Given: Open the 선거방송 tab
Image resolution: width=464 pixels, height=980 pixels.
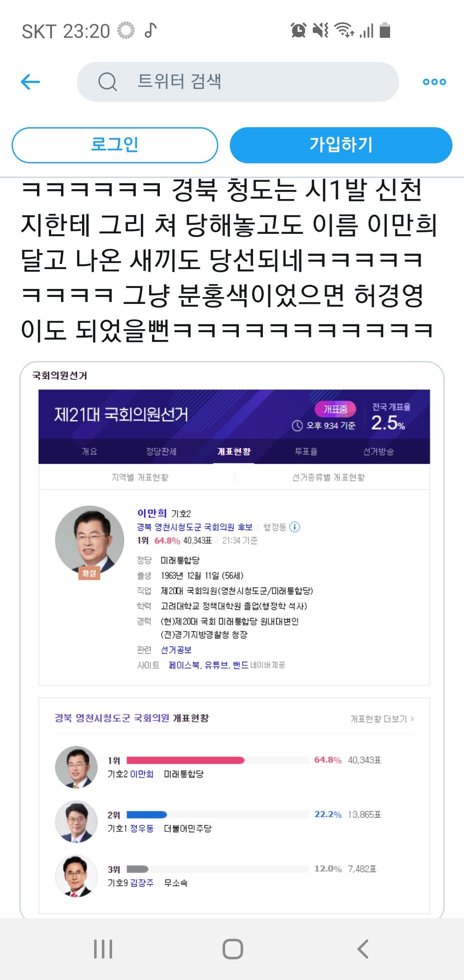Looking at the screenshot, I should pyautogui.click(x=379, y=451).
